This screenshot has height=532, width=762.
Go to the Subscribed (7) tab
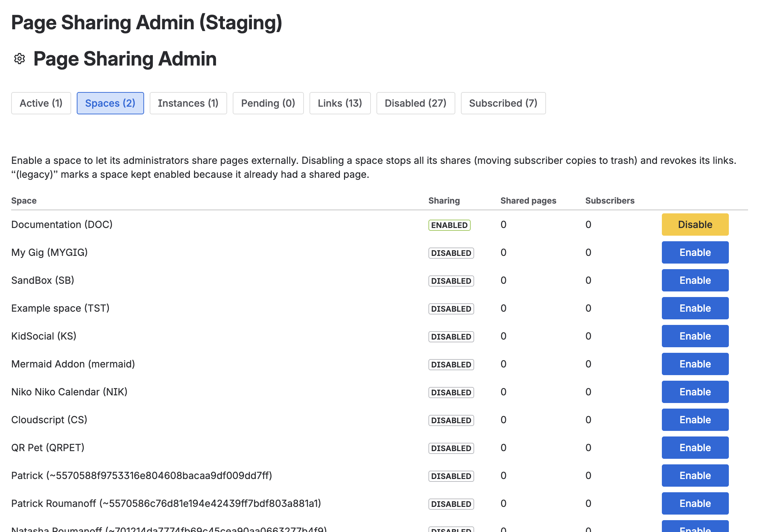coord(503,103)
